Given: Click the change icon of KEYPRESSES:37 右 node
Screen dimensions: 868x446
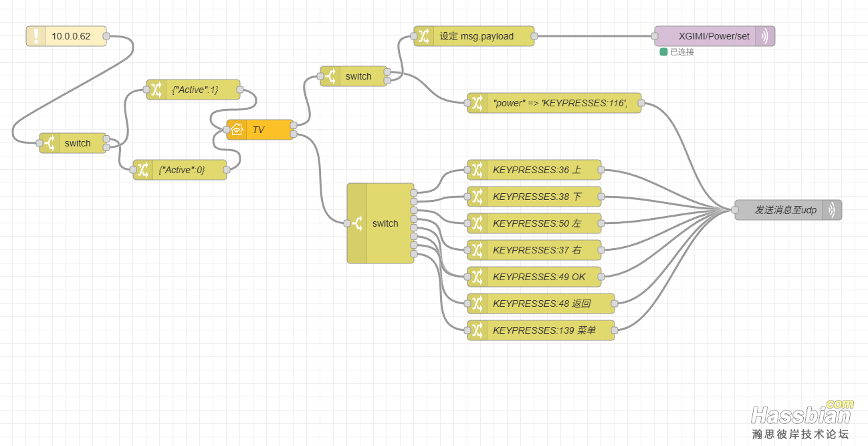Looking at the screenshot, I should click(x=477, y=250).
